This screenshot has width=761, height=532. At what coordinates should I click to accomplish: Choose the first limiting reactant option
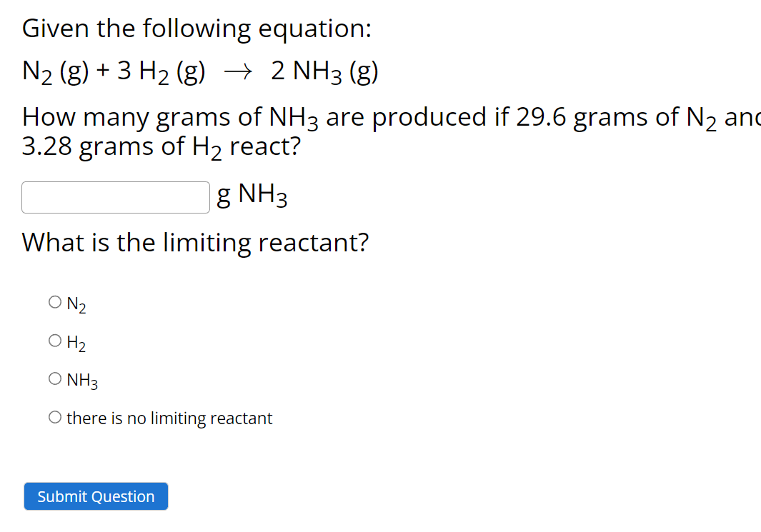click(x=55, y=302)
